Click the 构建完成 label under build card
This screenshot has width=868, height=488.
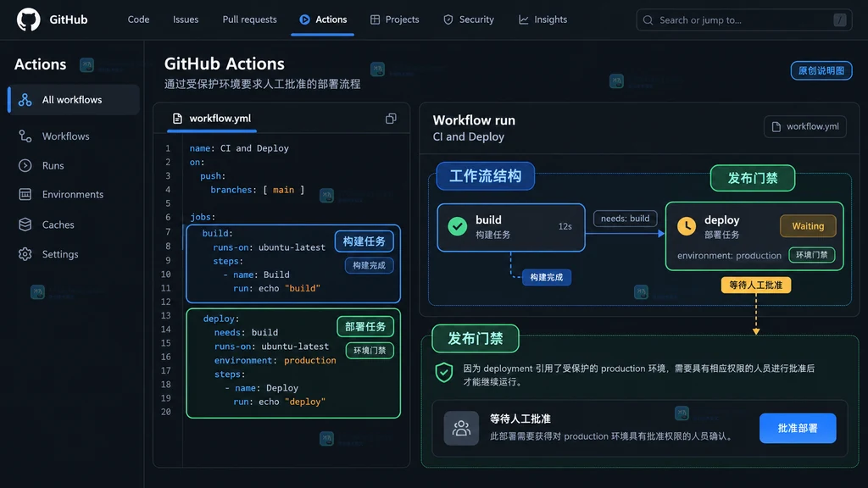coord(547,277)
